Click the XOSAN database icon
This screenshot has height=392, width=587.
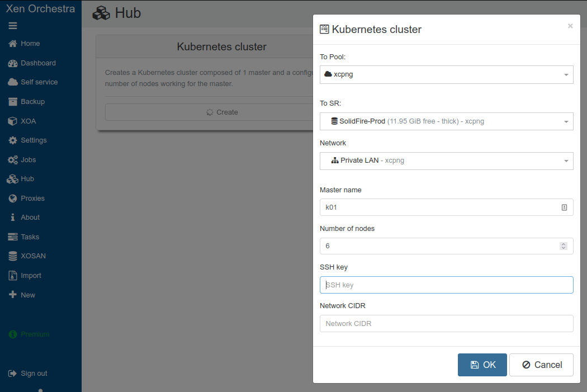(x=13, y=256)
